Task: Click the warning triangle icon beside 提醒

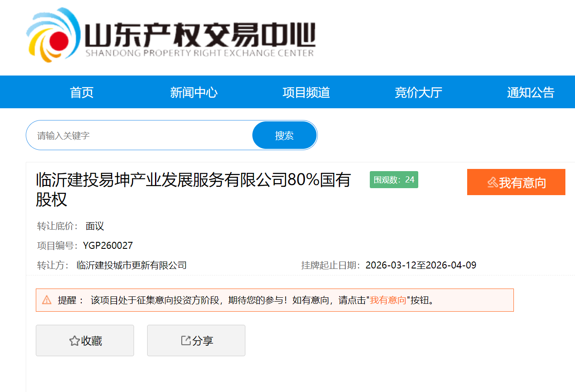Action: tap(47, 300)
